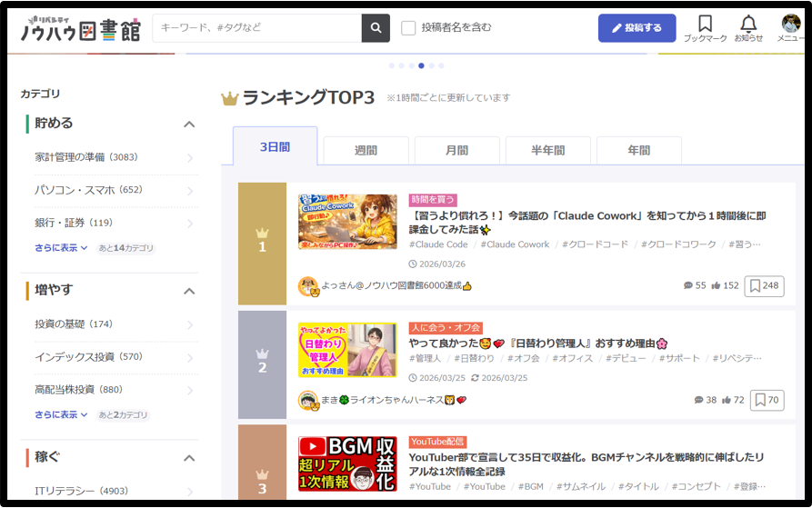Viewport: 812px width, 508px height.
Task: Open the メニュー profile avatar
Action: click(x=790, y=25)
